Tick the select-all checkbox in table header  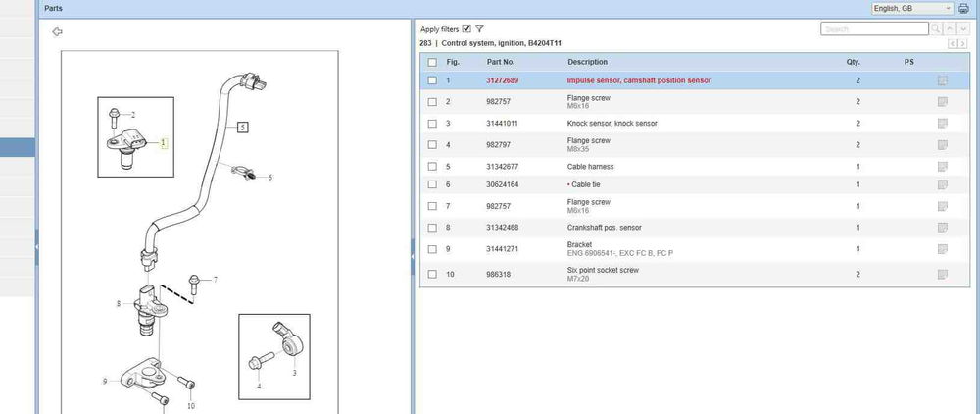(432, 62)
